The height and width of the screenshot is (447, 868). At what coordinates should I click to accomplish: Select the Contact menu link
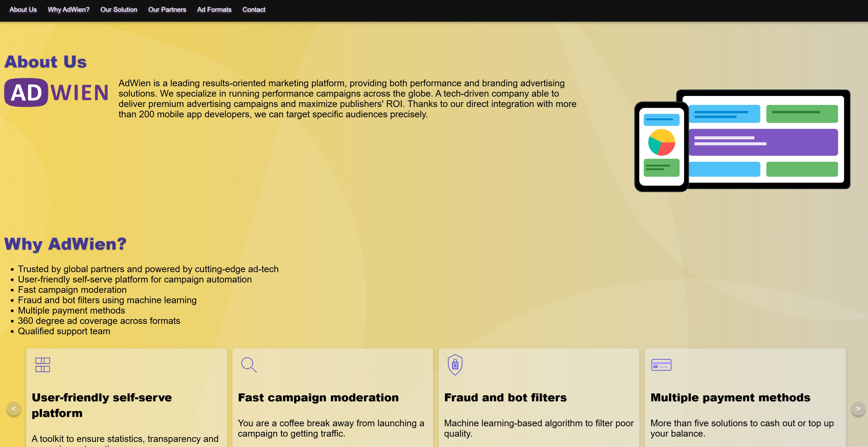coord(254,10)
